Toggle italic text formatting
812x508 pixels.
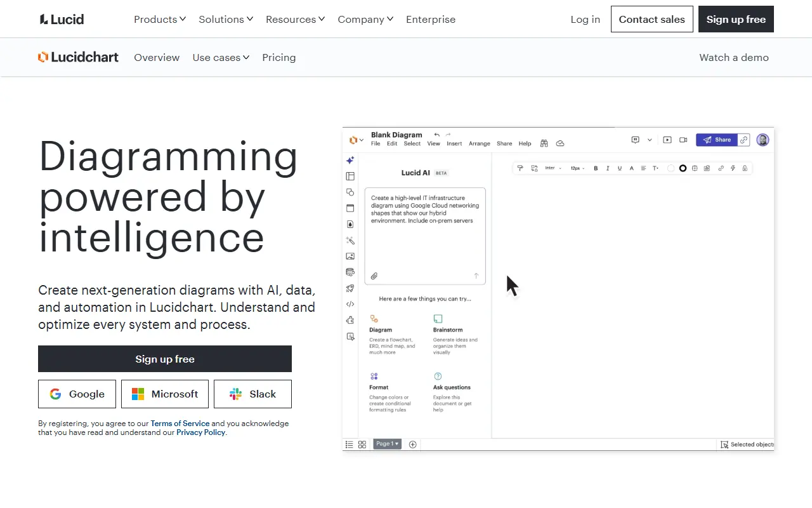[x=608, y=168]
